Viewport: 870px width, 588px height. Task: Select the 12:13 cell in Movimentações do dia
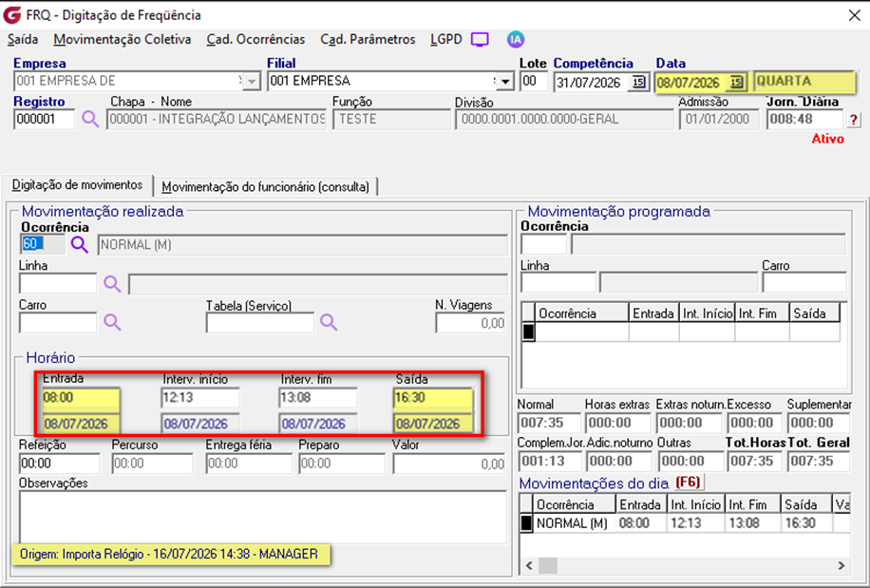tap(694, 523)
